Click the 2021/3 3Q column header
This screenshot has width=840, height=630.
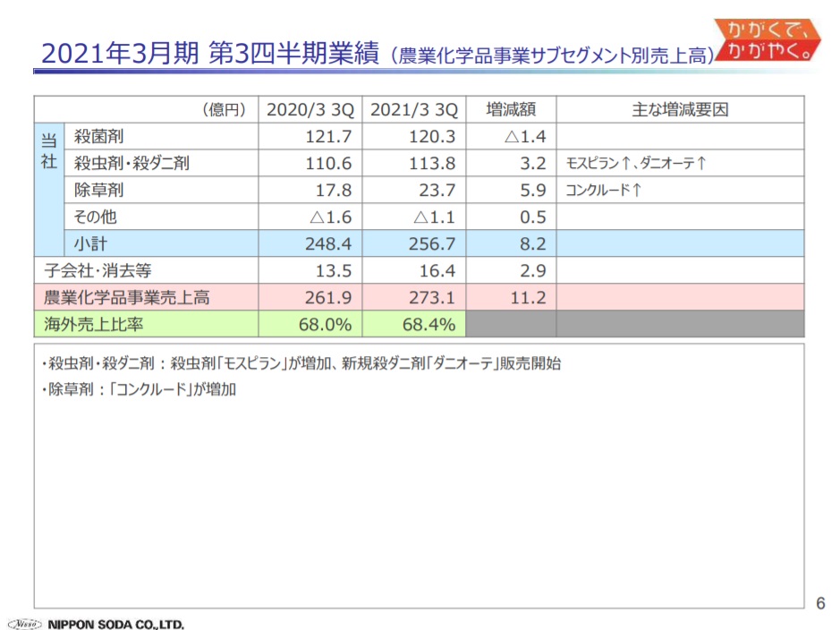(414, 110)
